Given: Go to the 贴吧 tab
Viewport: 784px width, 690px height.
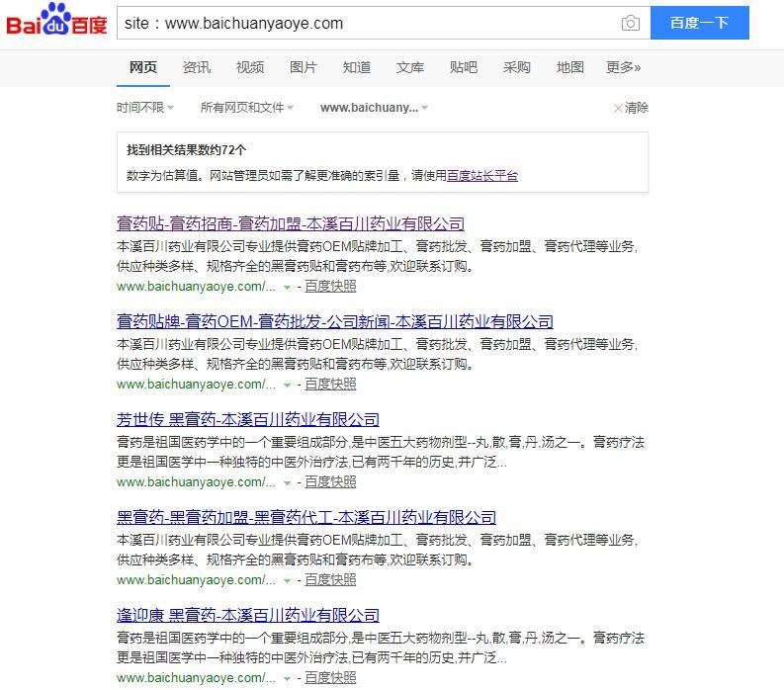Looking at the screenshot, I should pos(464,67).
